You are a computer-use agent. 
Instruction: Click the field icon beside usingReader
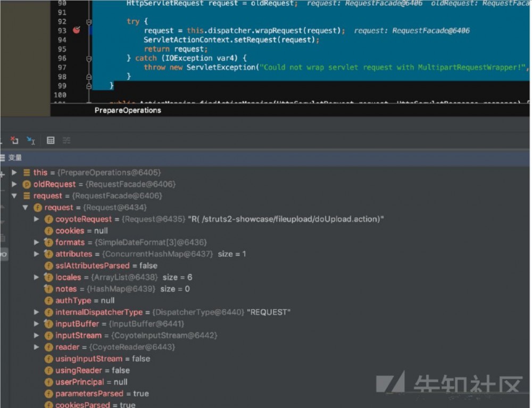[x=49, y=370]
